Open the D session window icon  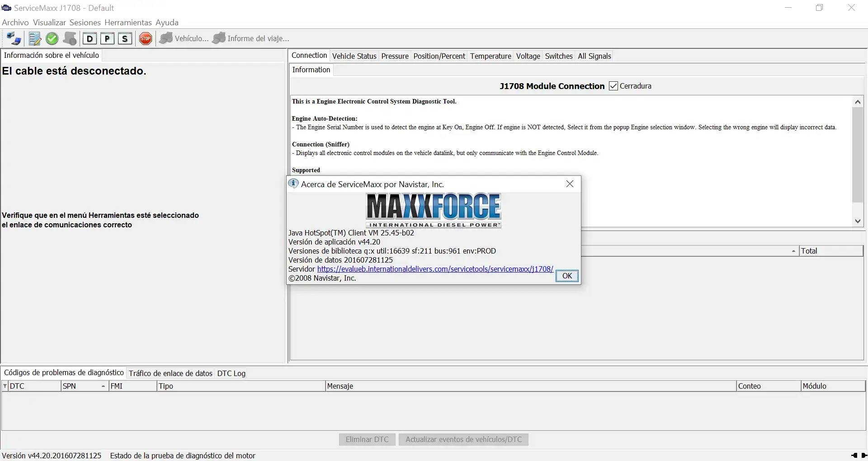pyautogui.click(x=90, y=39)
